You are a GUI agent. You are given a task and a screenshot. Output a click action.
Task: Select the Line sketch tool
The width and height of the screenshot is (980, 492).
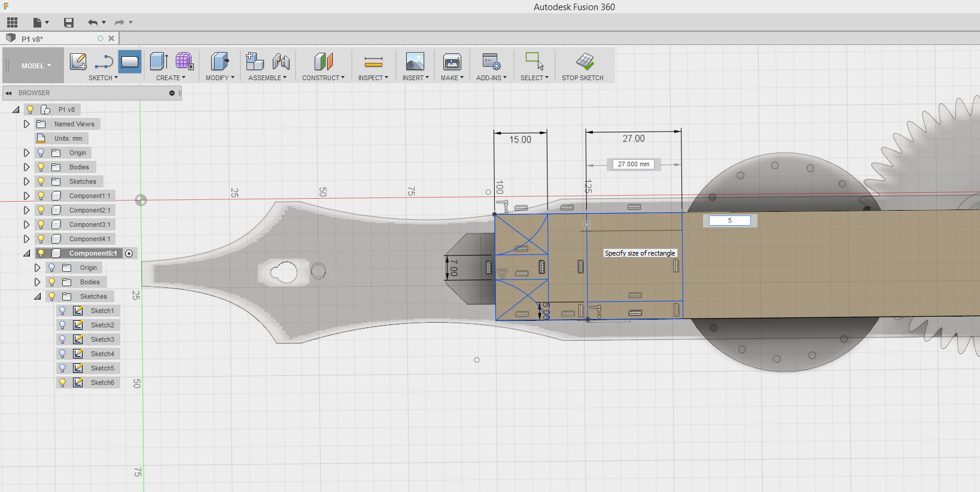tap(104, 62)
